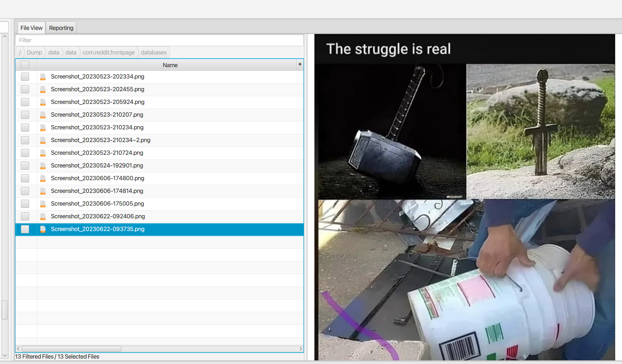This screenshot has width=622, height=364.
Task: Select file name Screenshot_20230606-174814.png
Action: click(97, 191)
